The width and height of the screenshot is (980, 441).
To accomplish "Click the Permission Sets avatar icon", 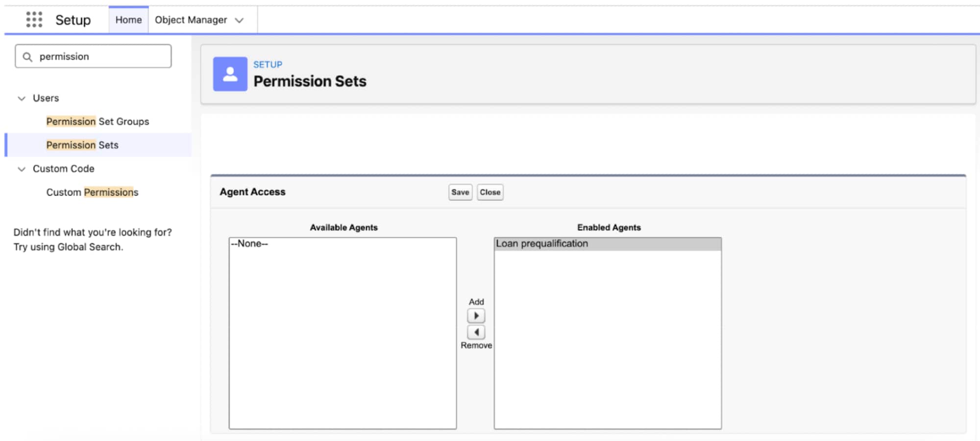I will 230,74.
